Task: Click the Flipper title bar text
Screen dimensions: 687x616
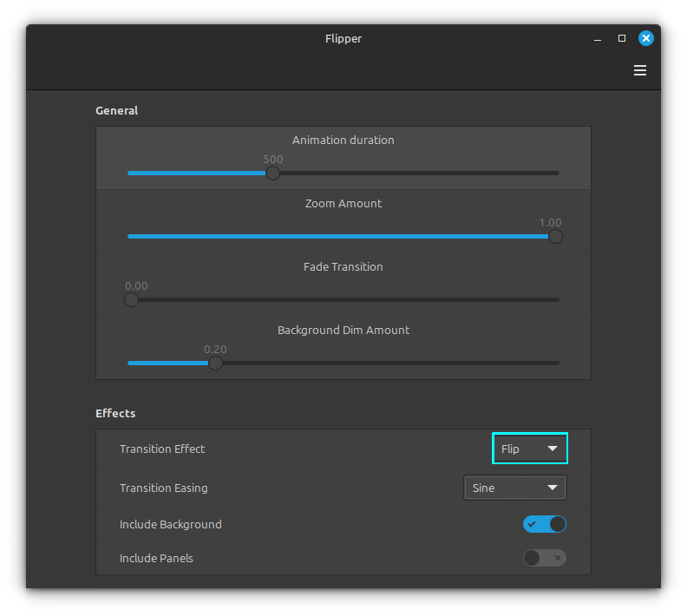Action: pos(343,38)
